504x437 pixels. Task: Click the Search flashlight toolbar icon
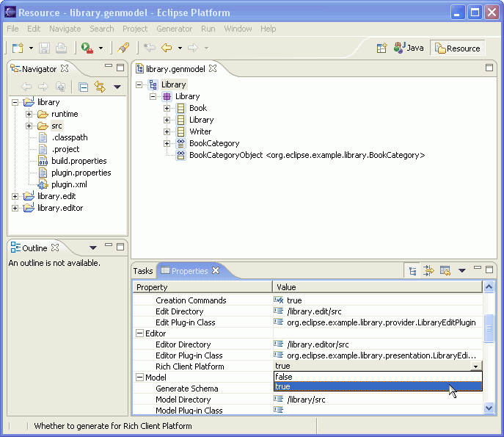123,48
